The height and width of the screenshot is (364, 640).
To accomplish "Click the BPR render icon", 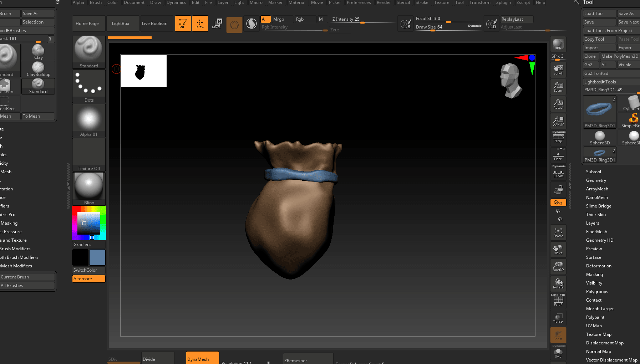I will 558,44.
